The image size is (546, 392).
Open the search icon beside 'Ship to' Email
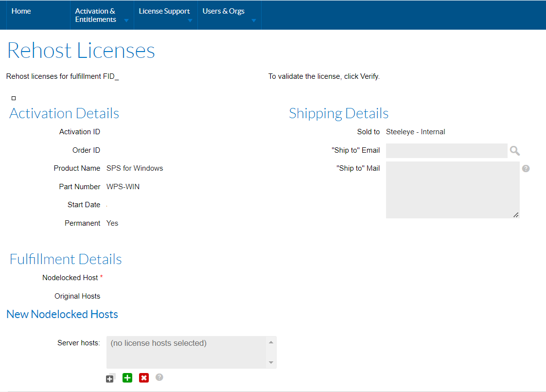514,151
